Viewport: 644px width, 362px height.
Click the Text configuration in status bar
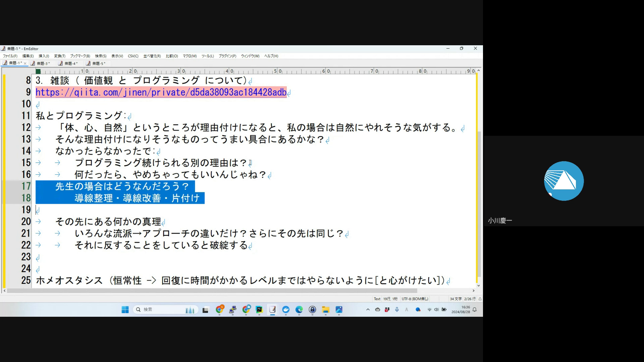coord(377,299)
